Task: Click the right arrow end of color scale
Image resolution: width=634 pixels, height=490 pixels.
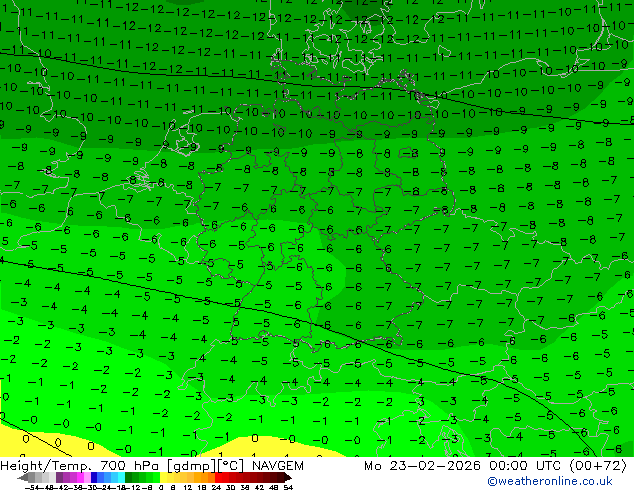Action: pos(288,477)
